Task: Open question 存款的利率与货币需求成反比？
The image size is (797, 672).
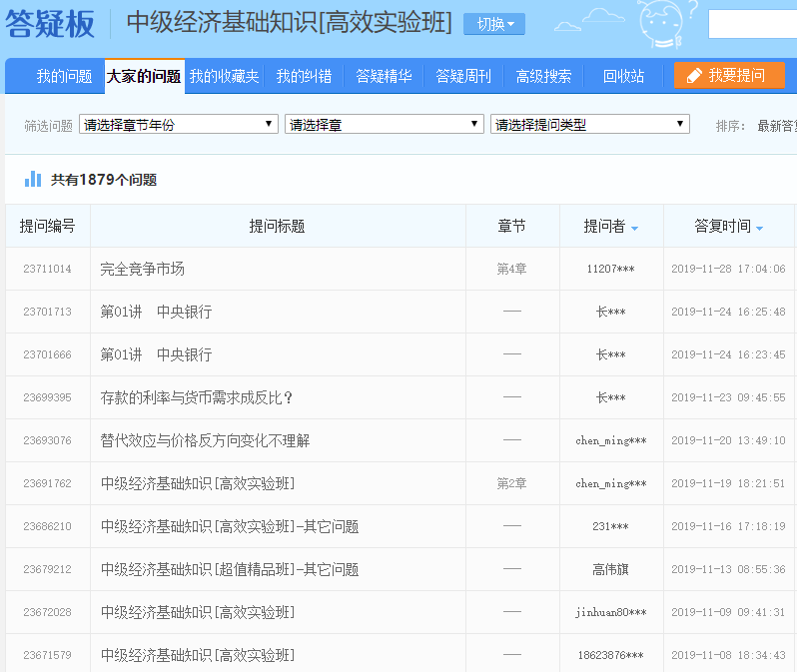Action: coord(197,397)
